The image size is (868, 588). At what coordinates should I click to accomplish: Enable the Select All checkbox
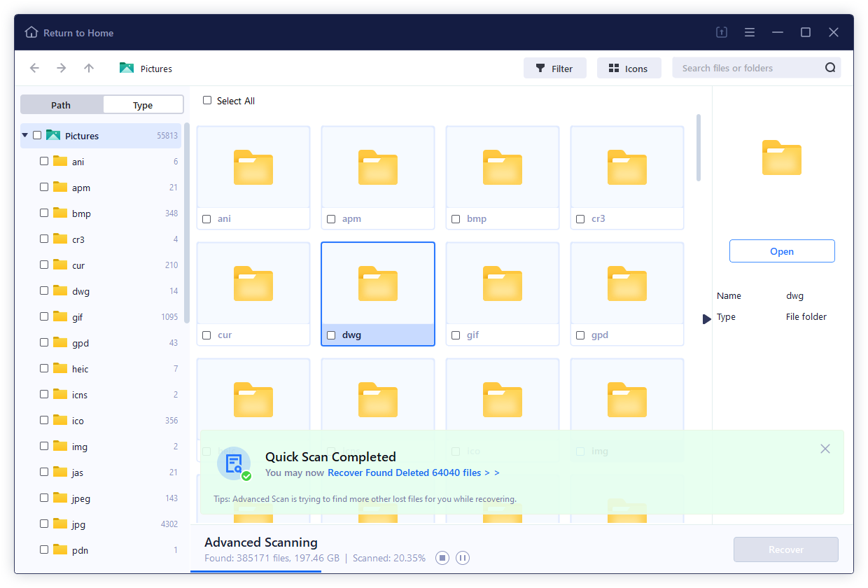[x=207, y=101]
